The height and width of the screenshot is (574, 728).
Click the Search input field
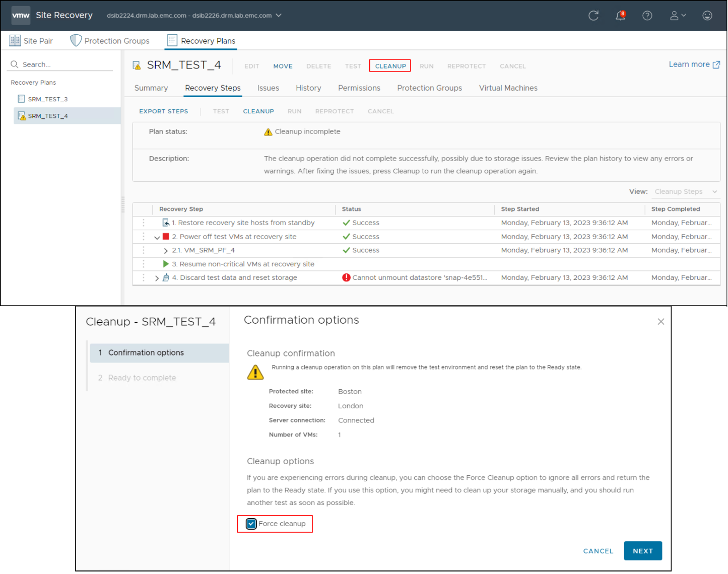pyautogui.click(x=61, y=64)
